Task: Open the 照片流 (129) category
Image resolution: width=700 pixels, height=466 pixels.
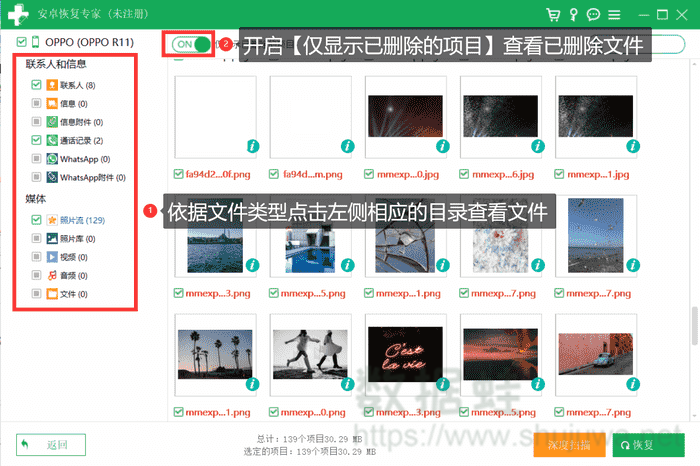Action: [x=82, y=219]
